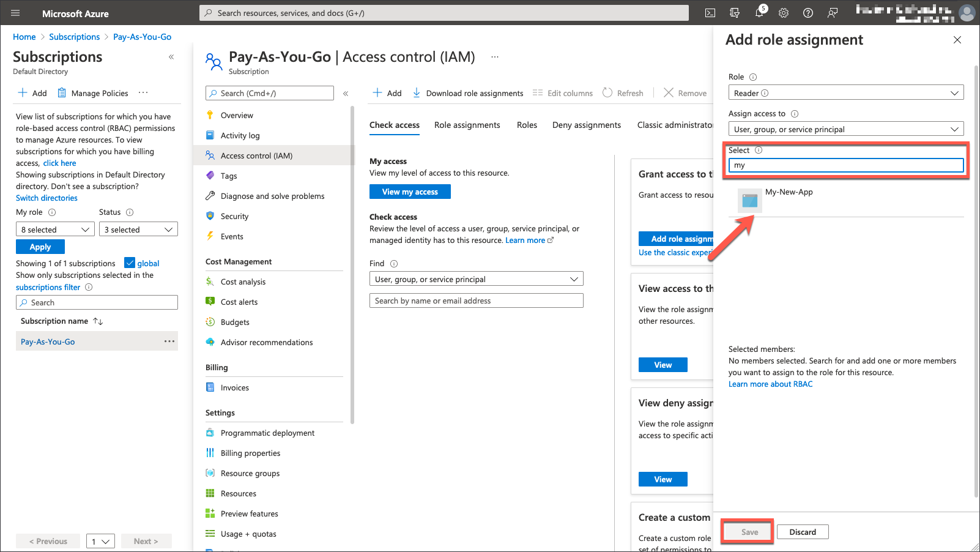
Task: Show info for the Role field
Action: [x=753, y=77]
